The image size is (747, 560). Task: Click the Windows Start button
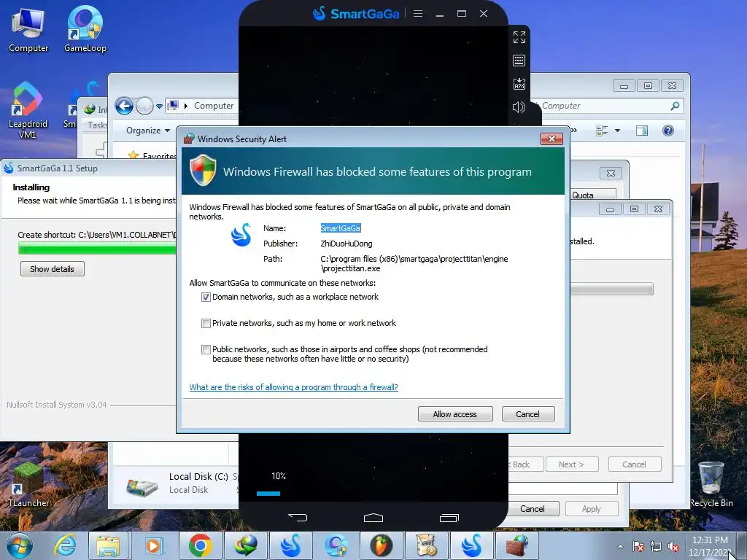20,545
